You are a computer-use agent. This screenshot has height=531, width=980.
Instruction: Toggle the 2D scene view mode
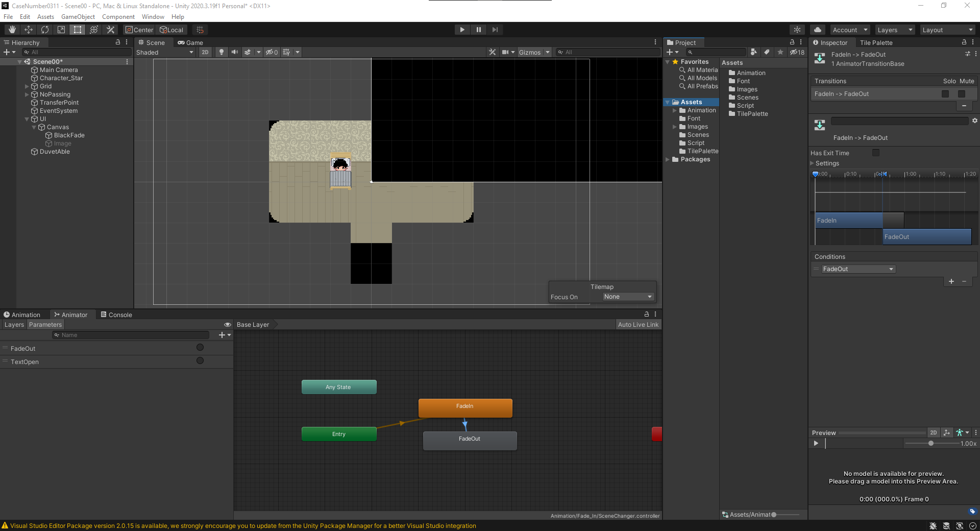coord(205,52)
